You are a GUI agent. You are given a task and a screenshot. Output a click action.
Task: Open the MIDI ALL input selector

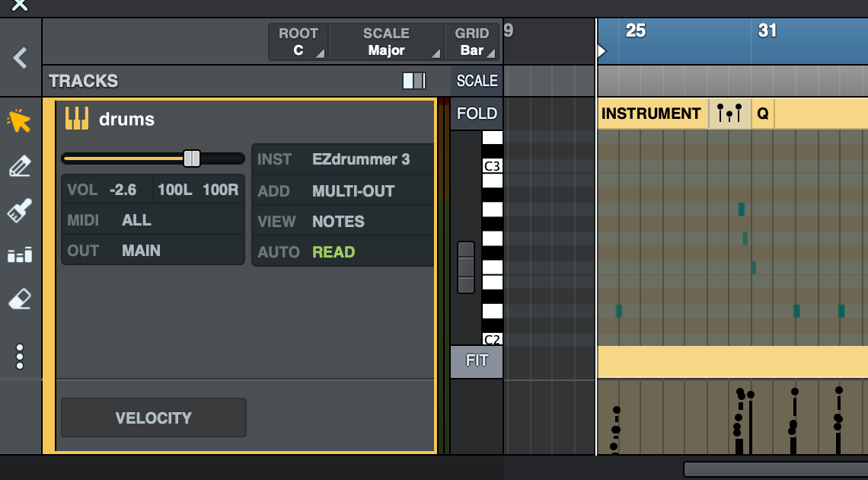tap(153, 219)
